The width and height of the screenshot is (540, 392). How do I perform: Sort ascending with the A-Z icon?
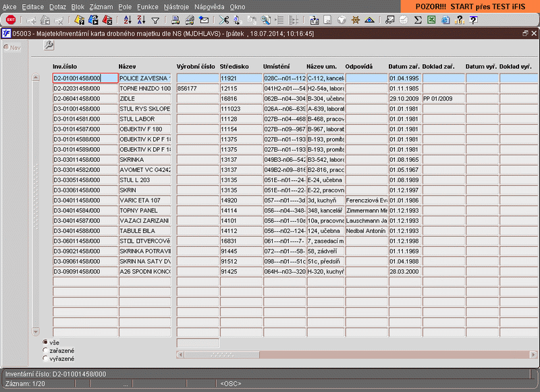pyautogui.click(x=128, y=20)
